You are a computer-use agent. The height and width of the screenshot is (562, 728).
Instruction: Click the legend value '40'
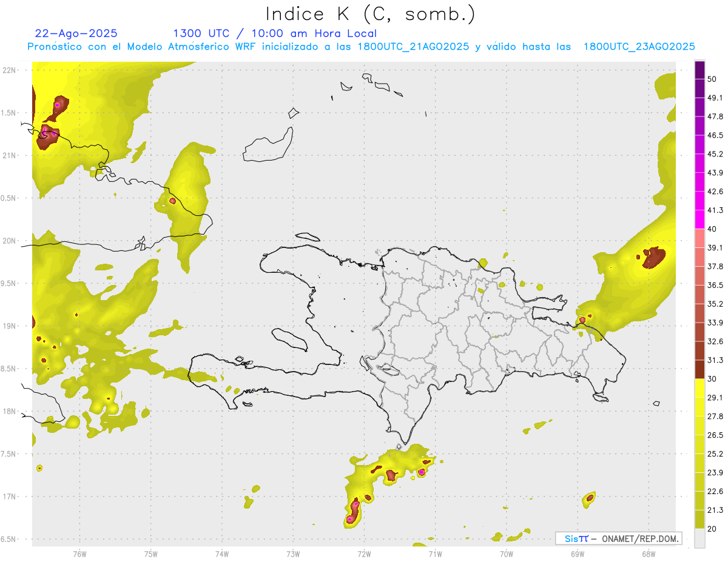point(713,229)
